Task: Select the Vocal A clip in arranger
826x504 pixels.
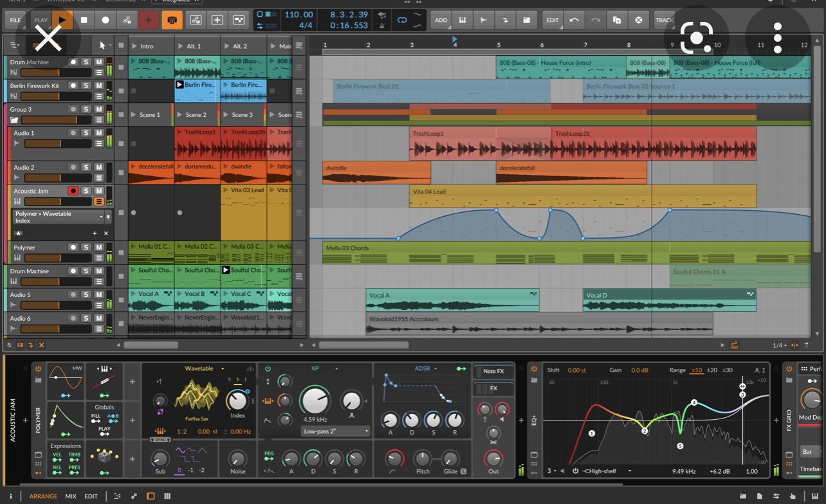Action: pos(452,300)
